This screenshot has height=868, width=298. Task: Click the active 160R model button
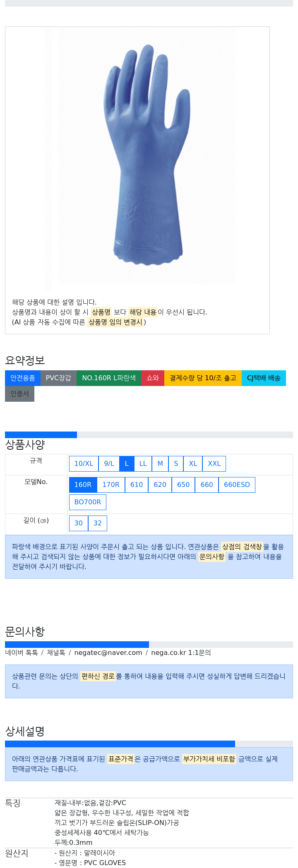point(83,484)
